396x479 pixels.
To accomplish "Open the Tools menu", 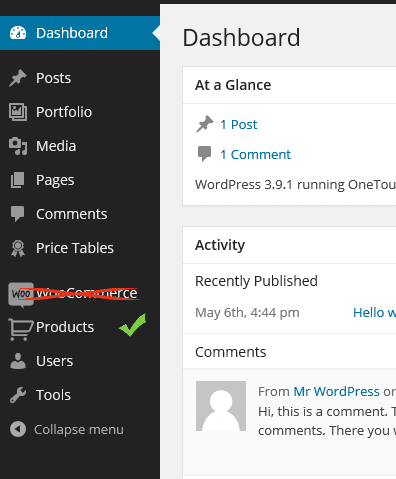I will point(80,395).
